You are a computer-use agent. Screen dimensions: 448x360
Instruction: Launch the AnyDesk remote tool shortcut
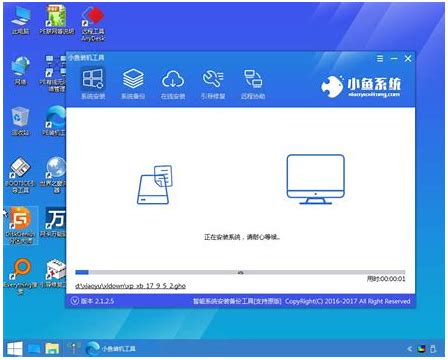click(93, 24)
